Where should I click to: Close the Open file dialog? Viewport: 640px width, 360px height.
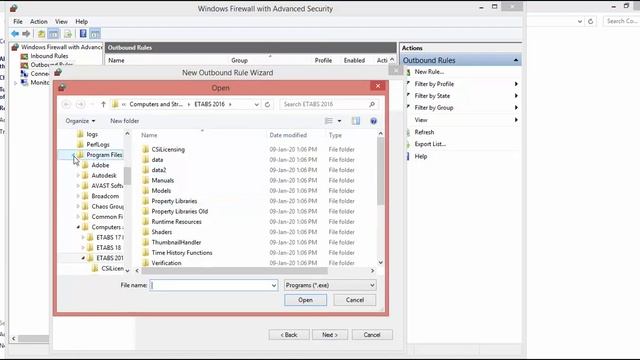coord(378,86)
